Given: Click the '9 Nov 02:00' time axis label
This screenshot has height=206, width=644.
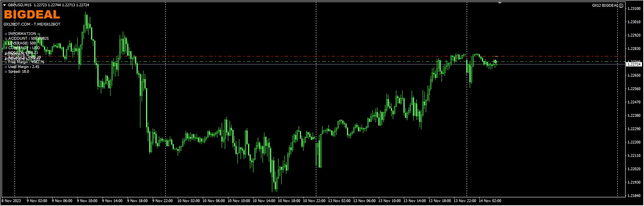Looking at the screenshot, I should pyautogui.click(x=37, y=201).
